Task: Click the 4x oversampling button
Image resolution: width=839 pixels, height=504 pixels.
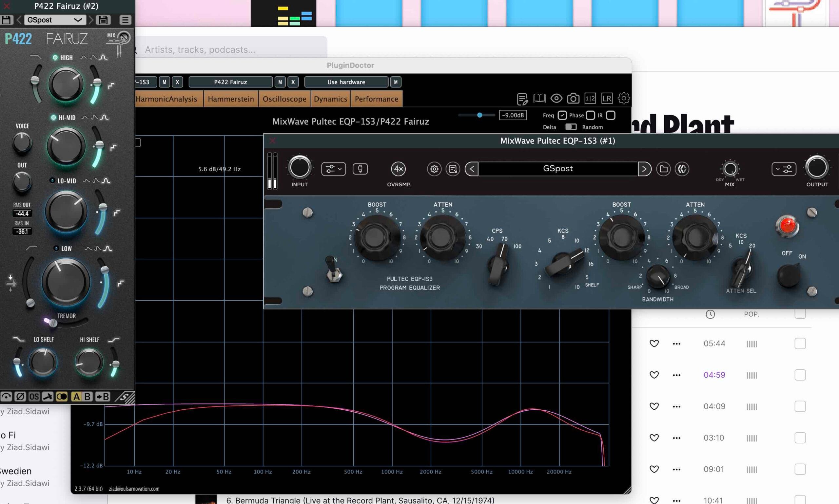Action: [398, 169]
